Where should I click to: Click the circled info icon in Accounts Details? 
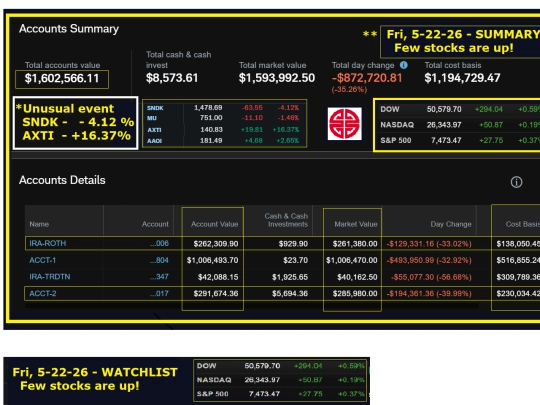point(516,182)
